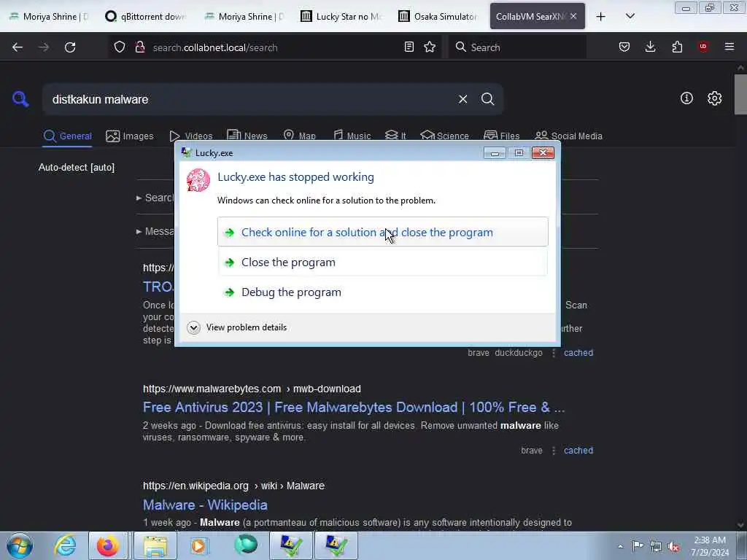Choose Debug the program
The width and height of the screenshot is (747, 560).
[x=382, y=292]
